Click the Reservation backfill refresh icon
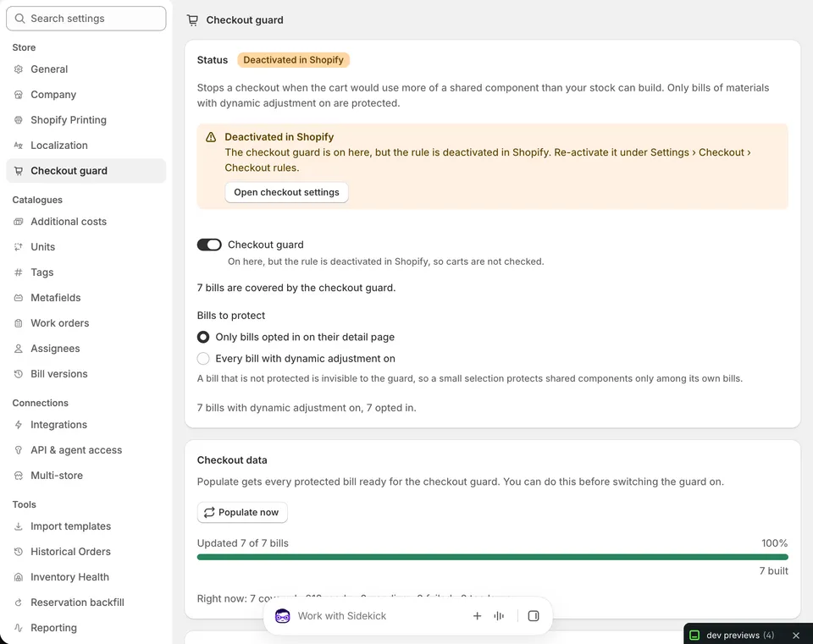 click(19, 602)
